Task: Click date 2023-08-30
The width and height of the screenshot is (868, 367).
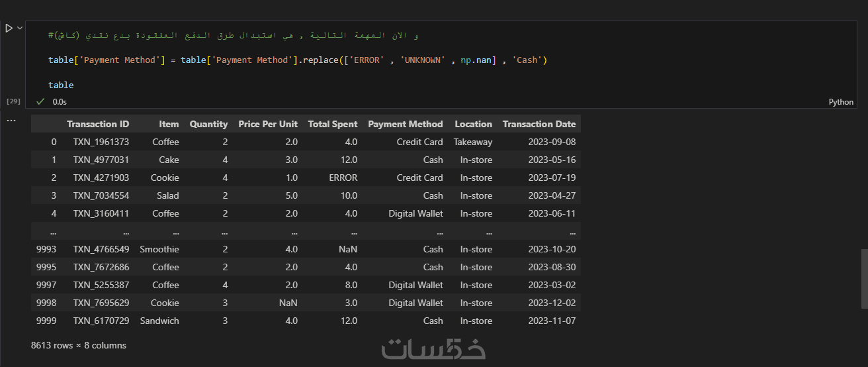Action: (552, 267)
